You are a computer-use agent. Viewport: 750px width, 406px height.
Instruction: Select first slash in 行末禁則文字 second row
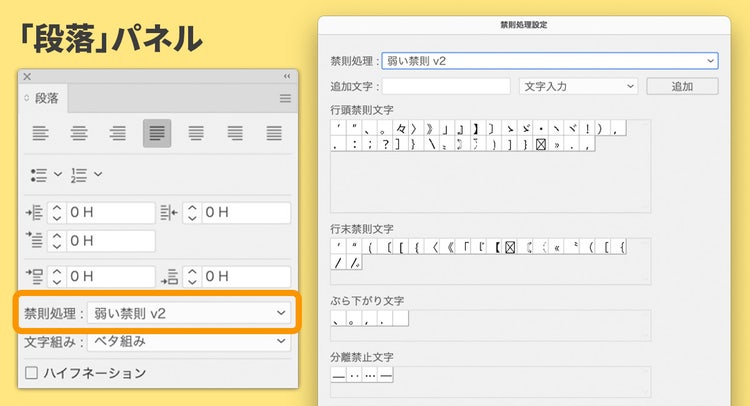(339, 262)
